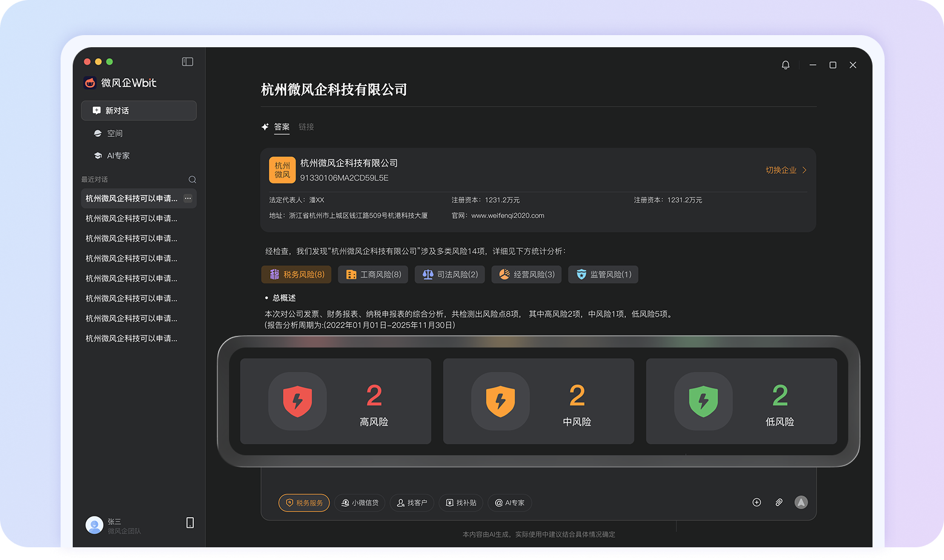
Task: Open the attachment paperclip in chat bar
Action: point(779,502)
